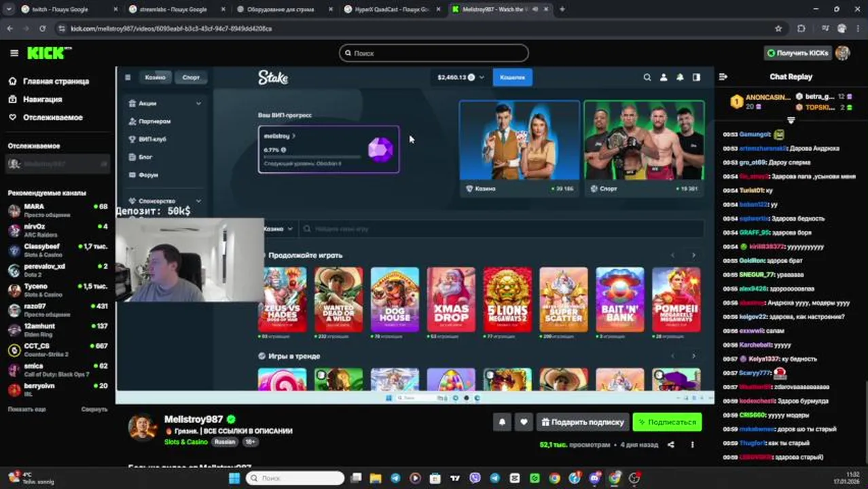Click 'Получить KICKs' button
Viewport: 868px width, 489px height.
[798, 53]
